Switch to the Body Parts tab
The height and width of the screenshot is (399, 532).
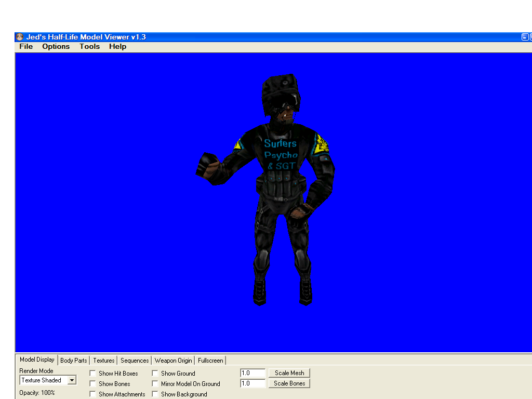[x=74, y=361]
